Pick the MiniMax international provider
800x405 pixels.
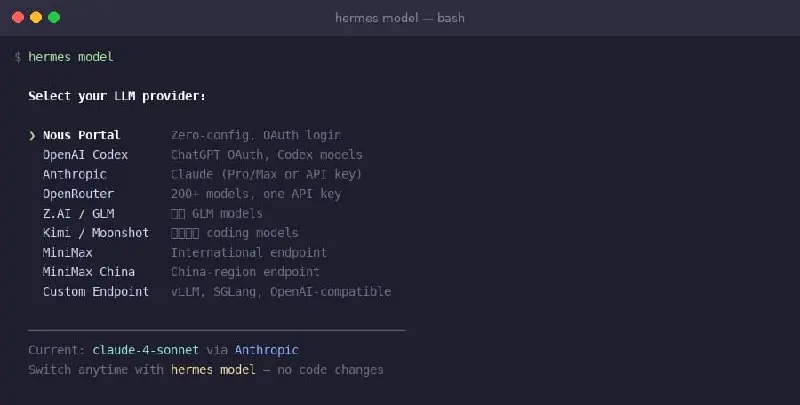[x=68, y=252]
